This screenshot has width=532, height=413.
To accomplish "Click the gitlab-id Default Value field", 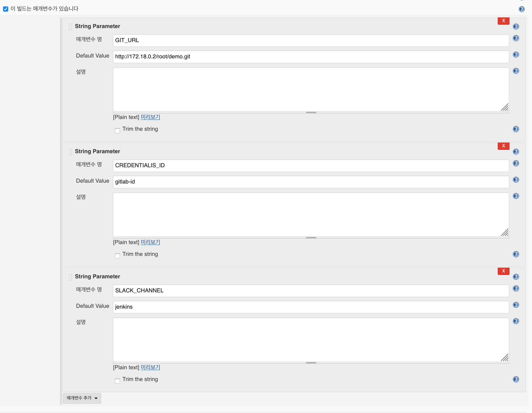I will coord(309,182).
